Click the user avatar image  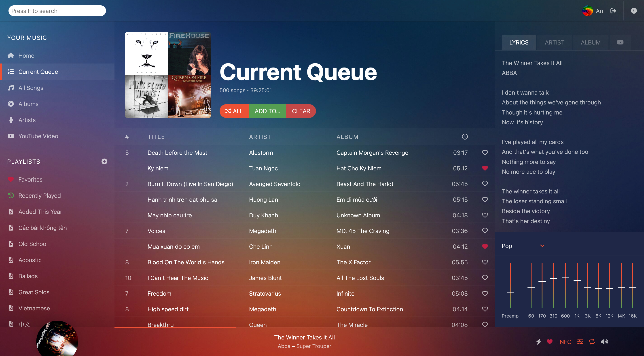click(587, 11)
